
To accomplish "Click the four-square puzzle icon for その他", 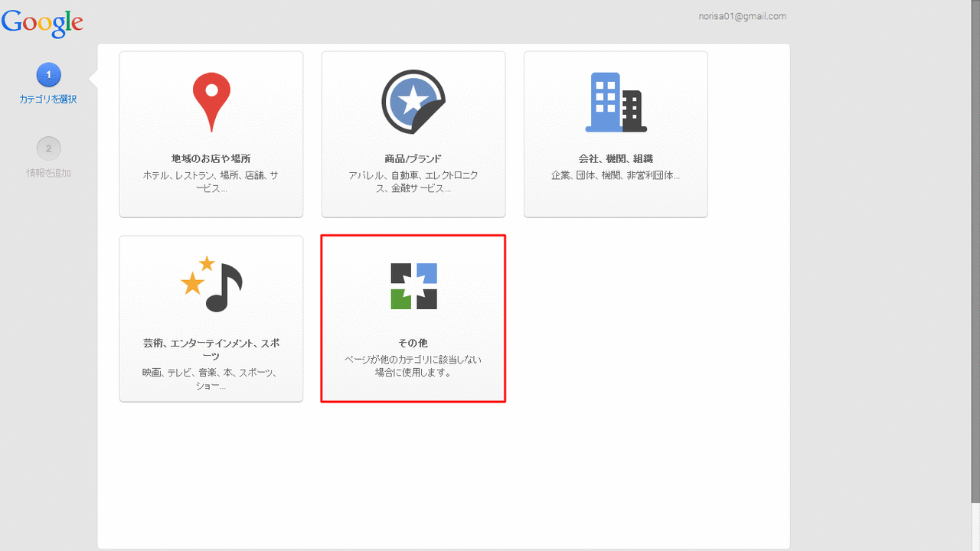I will (413, 286).
